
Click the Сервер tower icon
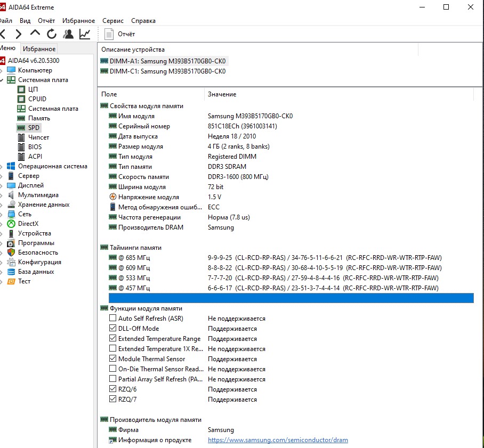[11, 176]
